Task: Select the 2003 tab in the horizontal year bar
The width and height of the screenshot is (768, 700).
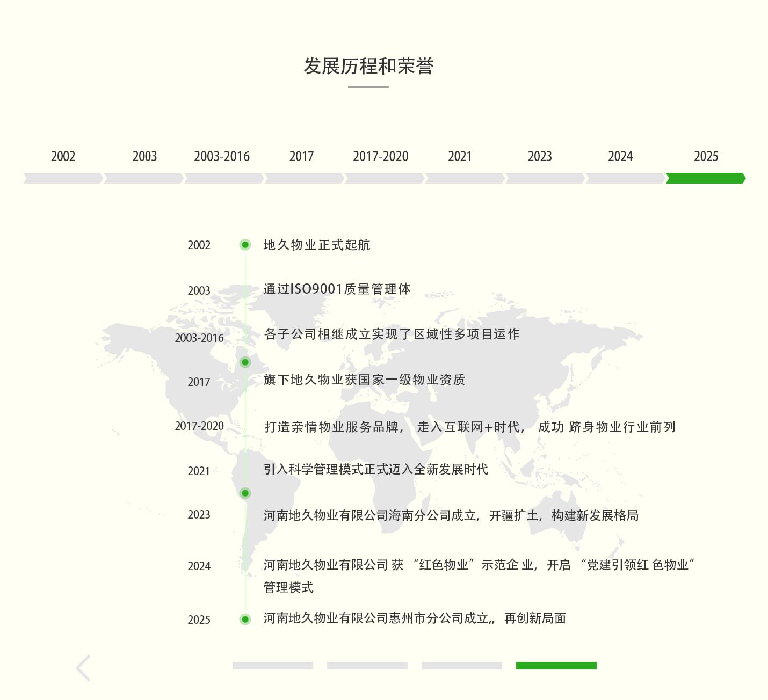Action: pos(144,156)
